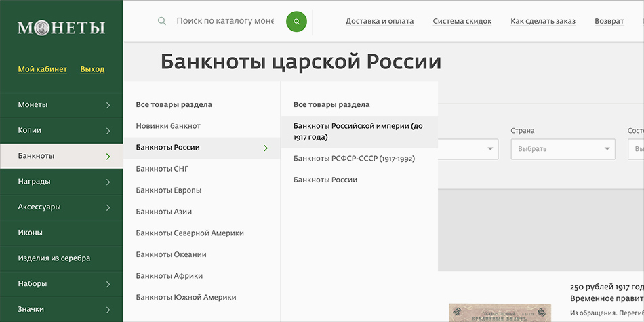
Task: Open Банкноты Океании submenu item
Action: click(172, 254)
